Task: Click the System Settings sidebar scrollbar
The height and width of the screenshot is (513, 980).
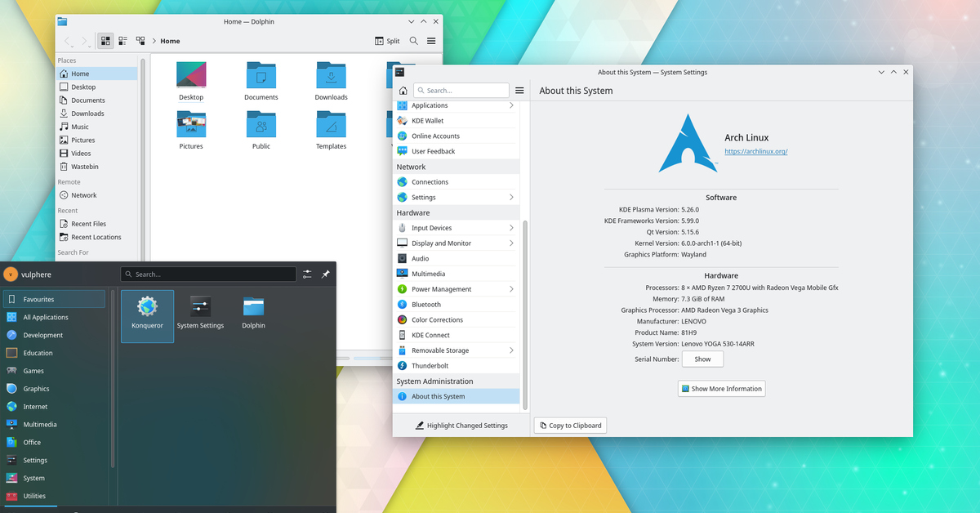Action: 525,310
